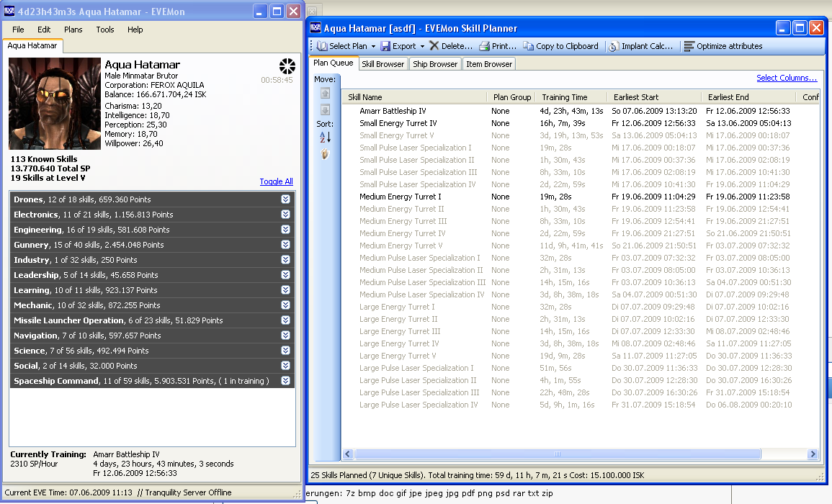Screen dimensions: 832x504
Task: Open the Tools menu
Action: click(105, 30)
